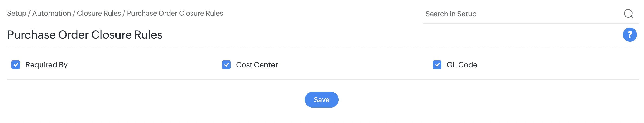
Task: Disable the GL Code checkbox
Action: 437,65
